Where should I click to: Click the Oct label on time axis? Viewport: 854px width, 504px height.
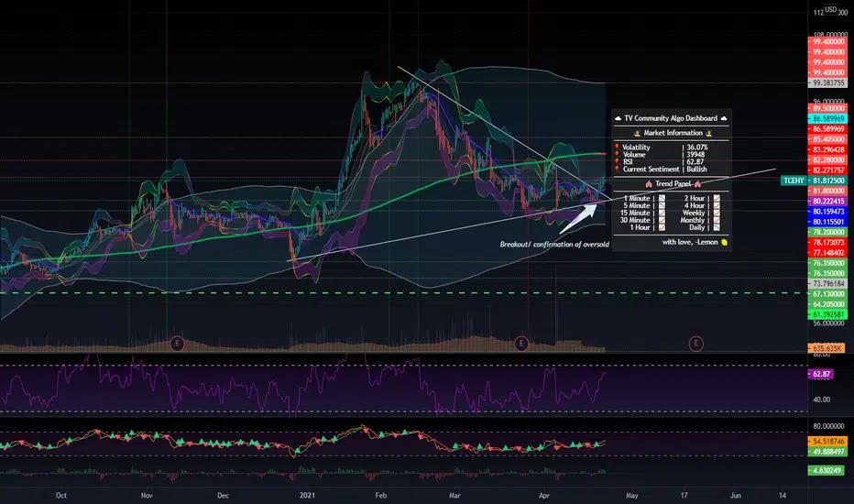click(x=61, y=495)
